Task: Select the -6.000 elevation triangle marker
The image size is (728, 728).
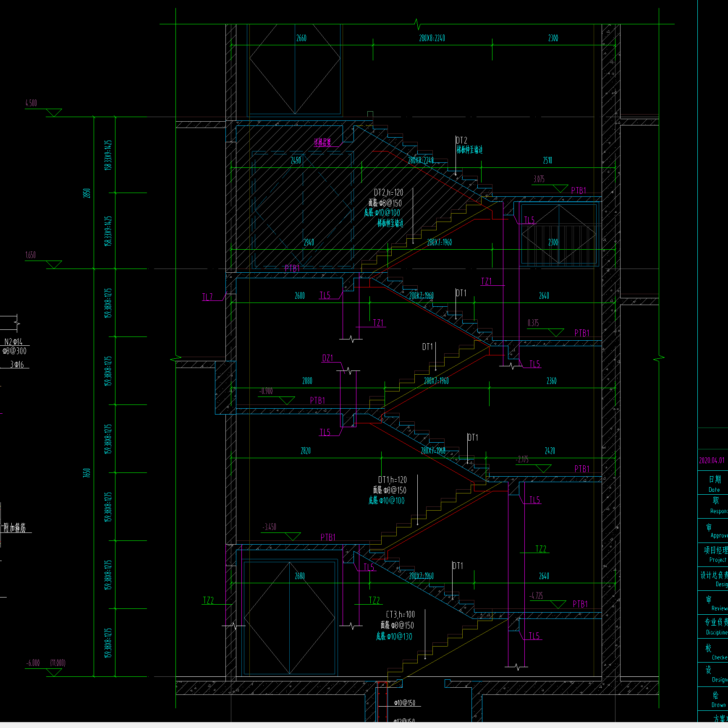Action: pyautogui.click(x=54, y=673)
